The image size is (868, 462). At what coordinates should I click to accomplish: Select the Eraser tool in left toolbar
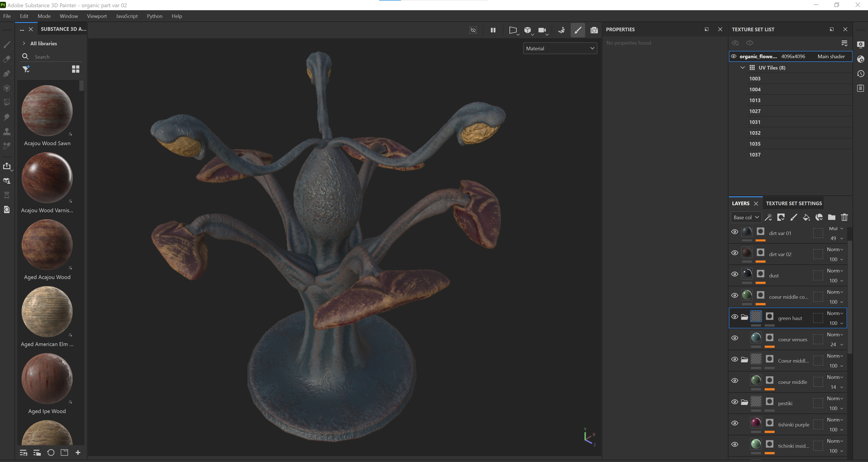tap(7, 59)
